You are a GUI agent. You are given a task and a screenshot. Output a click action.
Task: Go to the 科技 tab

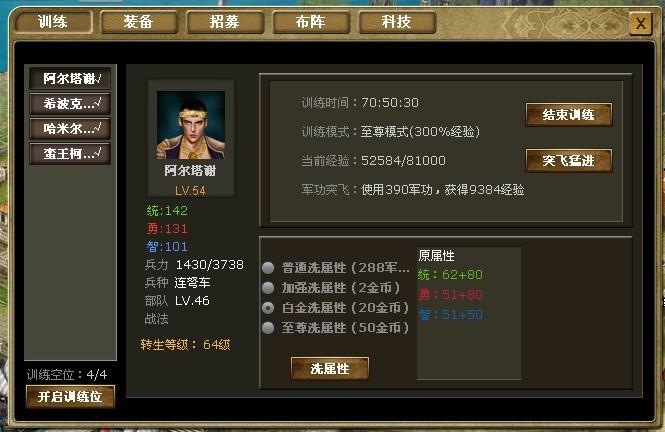point(397,22)
